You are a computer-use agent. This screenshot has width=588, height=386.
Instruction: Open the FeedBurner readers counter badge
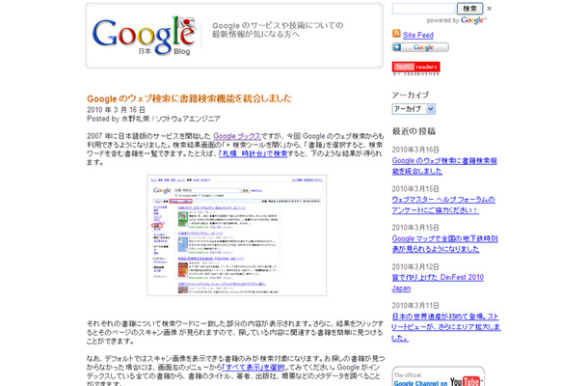click(415, 68)
